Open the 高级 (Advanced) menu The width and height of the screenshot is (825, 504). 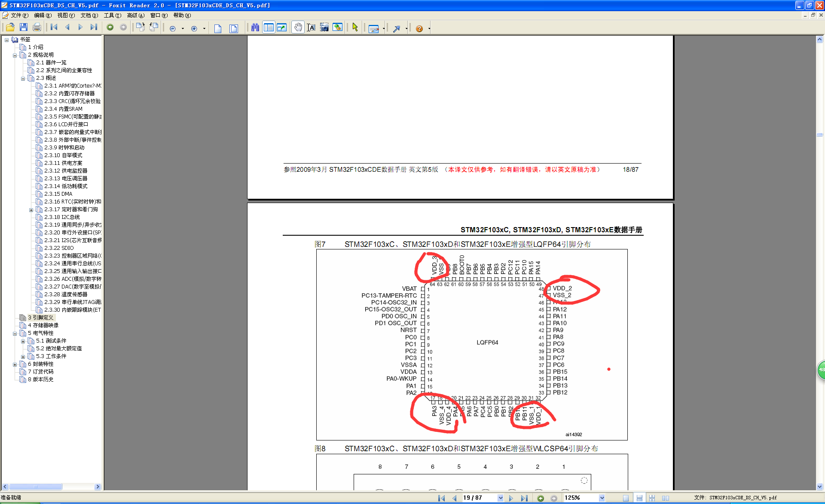tap(136, 15)
